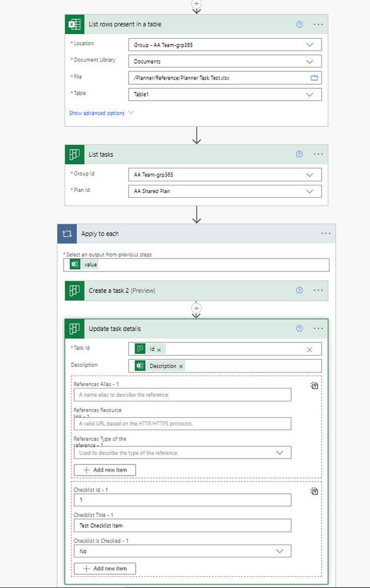The height and width of the screenshot is (588, 370).
Task: Click the plus button at the top of the flow
Action: [196, 5]
